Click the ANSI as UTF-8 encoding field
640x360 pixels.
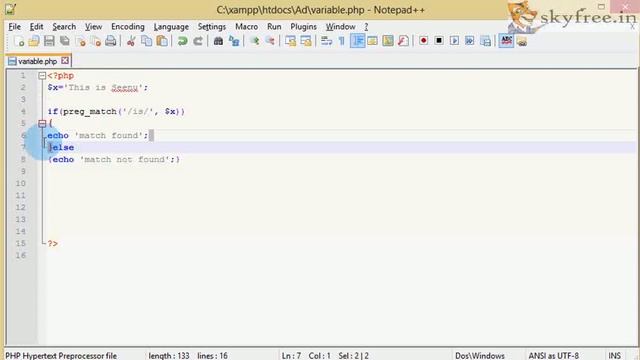click(553, 356)
